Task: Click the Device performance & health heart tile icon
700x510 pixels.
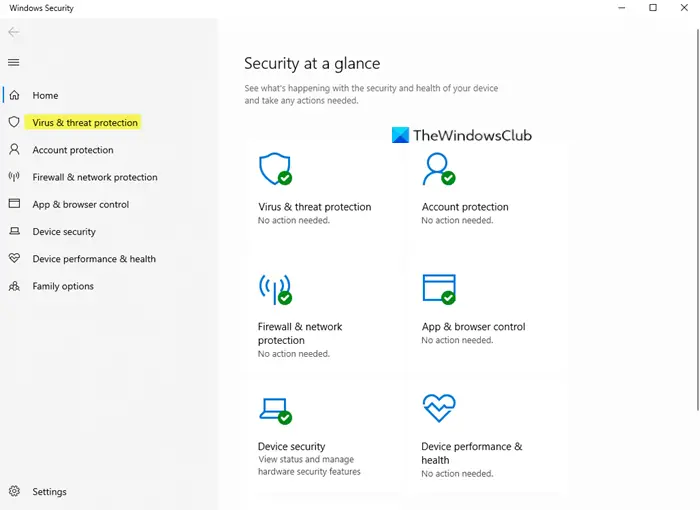Action: point(438,409)
